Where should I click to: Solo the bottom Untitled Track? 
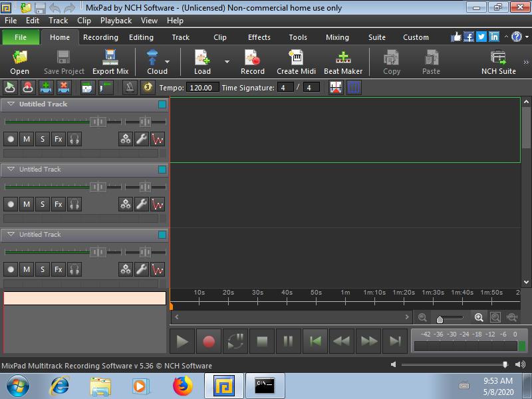click(x=43, y=269)
